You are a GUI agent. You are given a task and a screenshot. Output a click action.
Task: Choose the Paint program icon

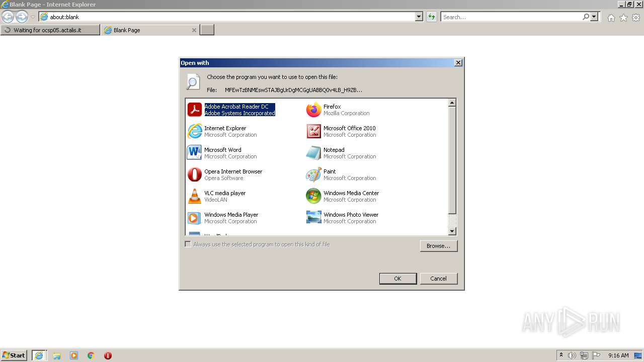pos(313,174)
